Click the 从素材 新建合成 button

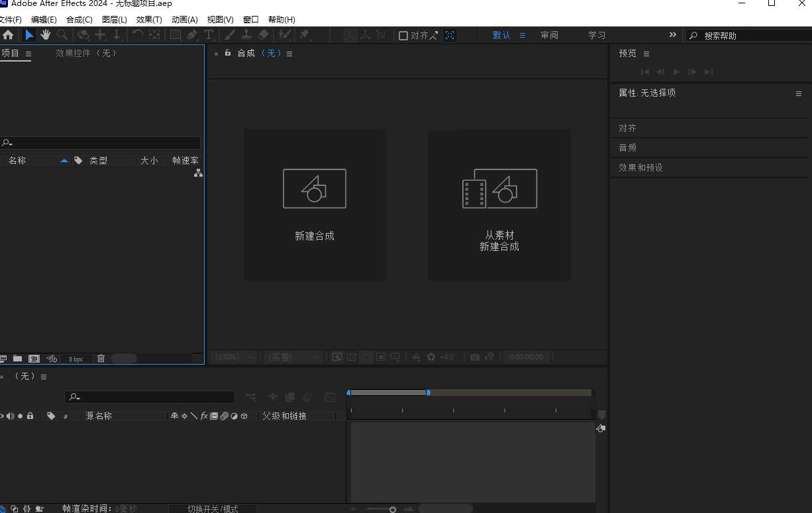(499, 205)
